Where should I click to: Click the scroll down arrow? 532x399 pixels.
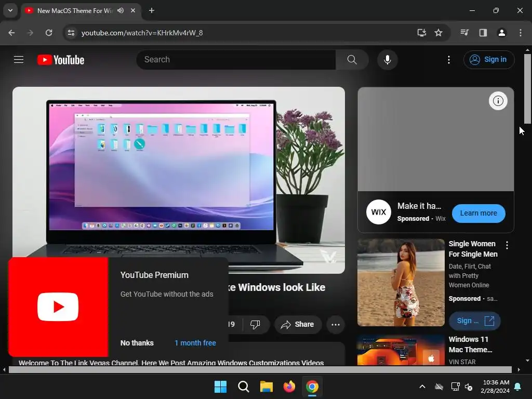click(527, 361)
